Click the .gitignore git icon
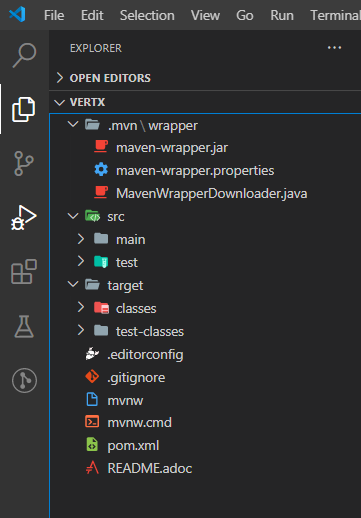The image size is (361, 518). coord(92,377)
